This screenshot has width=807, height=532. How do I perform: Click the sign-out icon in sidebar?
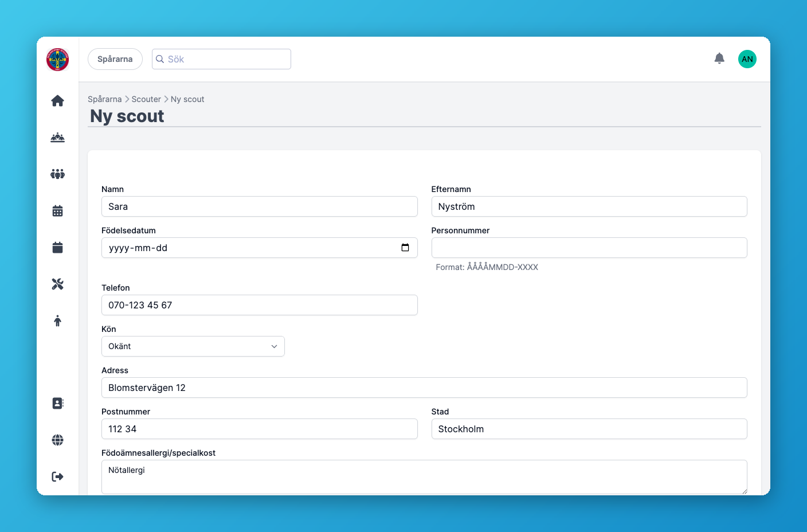pos(58,477)
